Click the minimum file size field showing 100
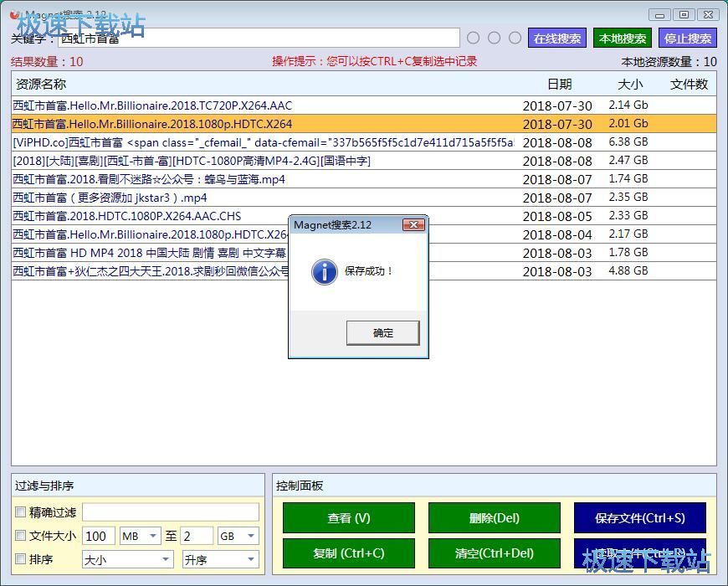 pyautogui.click(x=99, y=536)
